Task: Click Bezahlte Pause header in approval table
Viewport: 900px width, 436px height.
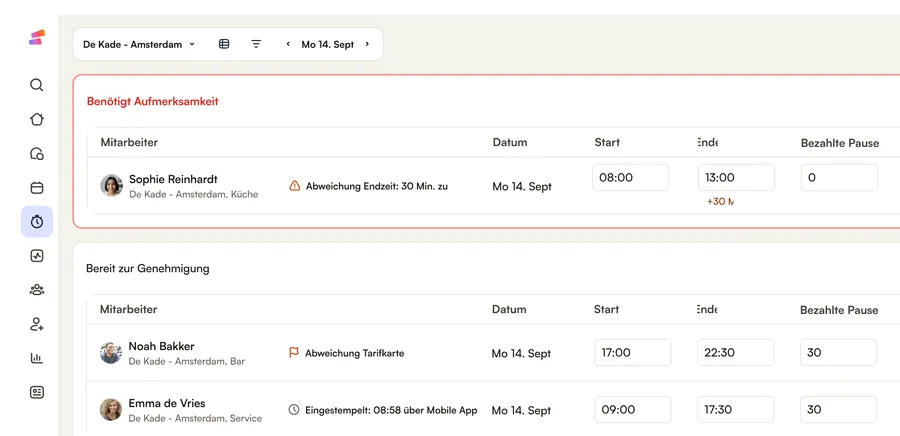Action: pos(839,310)
